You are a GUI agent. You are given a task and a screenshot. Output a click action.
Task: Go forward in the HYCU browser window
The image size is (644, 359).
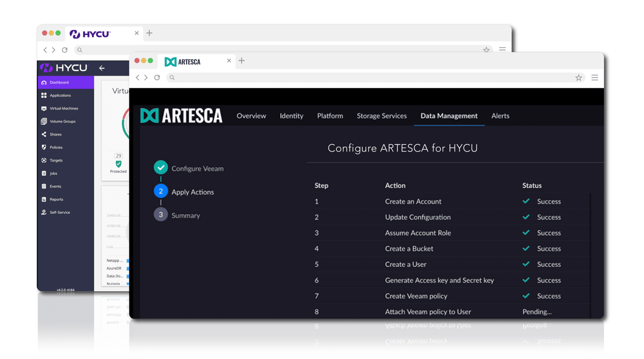[54, 50]
